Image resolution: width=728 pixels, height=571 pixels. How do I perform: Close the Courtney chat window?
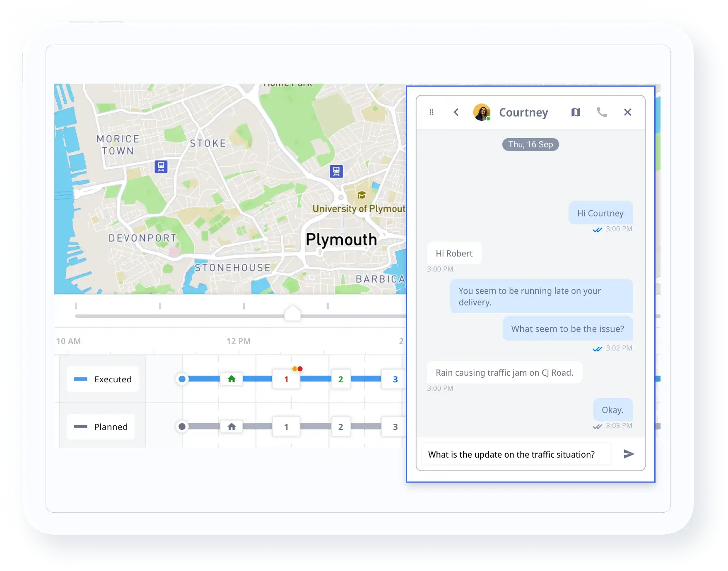click(627, 112)
